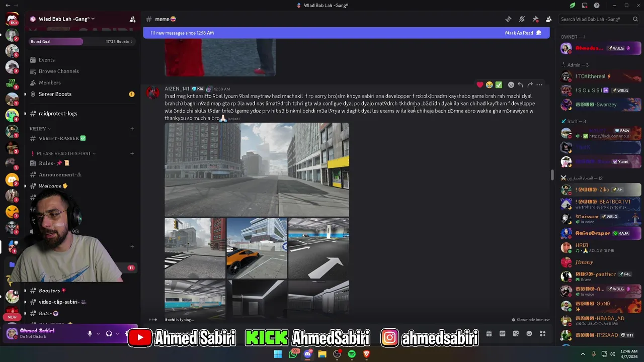Open Add Reaction smiley on message toolbar
This screenshot has width=644, height=362.
pos(511,84)
